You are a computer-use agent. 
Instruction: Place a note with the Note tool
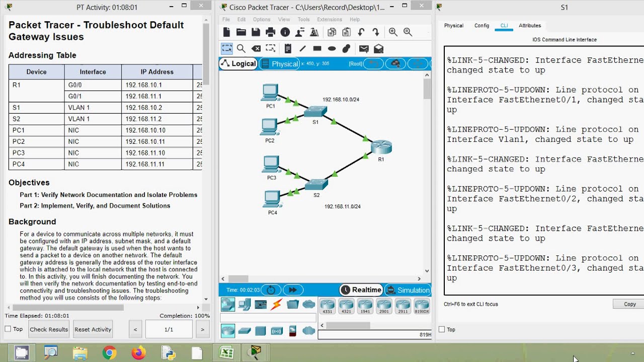tap(288, 48)
